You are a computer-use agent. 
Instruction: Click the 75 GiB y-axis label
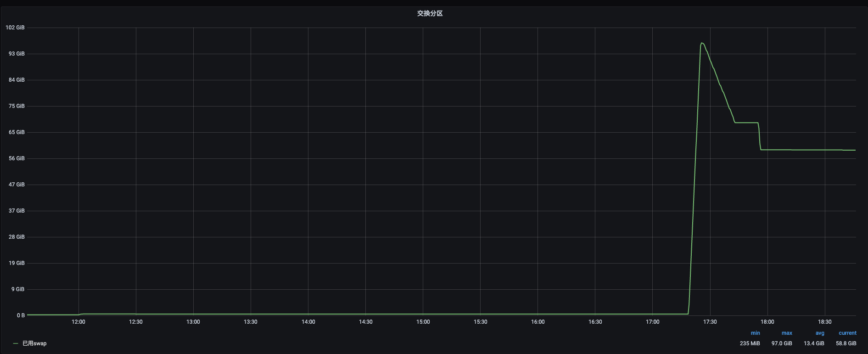click(x=17, y=106)
